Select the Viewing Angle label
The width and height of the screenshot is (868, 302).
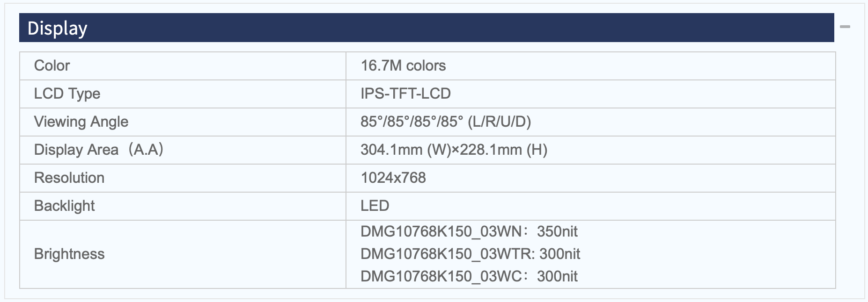(81, 122)
